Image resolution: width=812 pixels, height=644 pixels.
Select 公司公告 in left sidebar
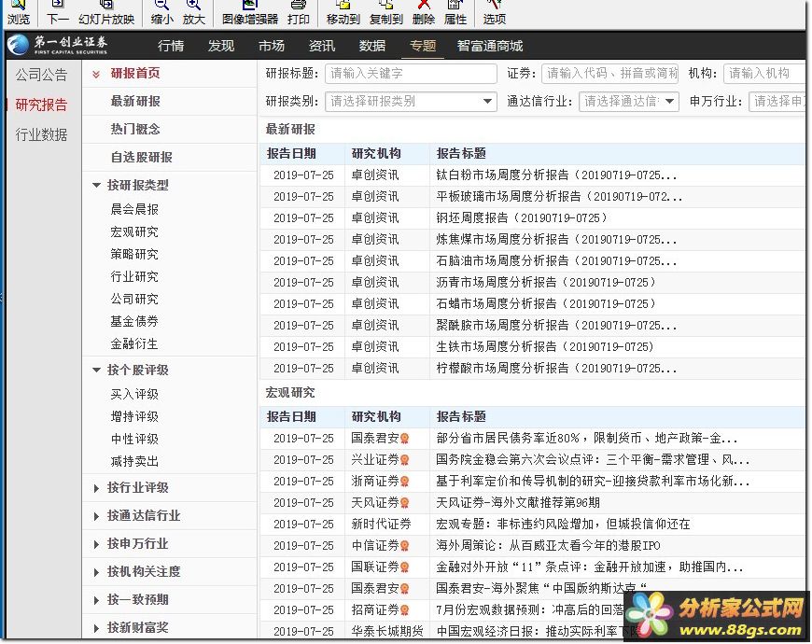point(41,75)
